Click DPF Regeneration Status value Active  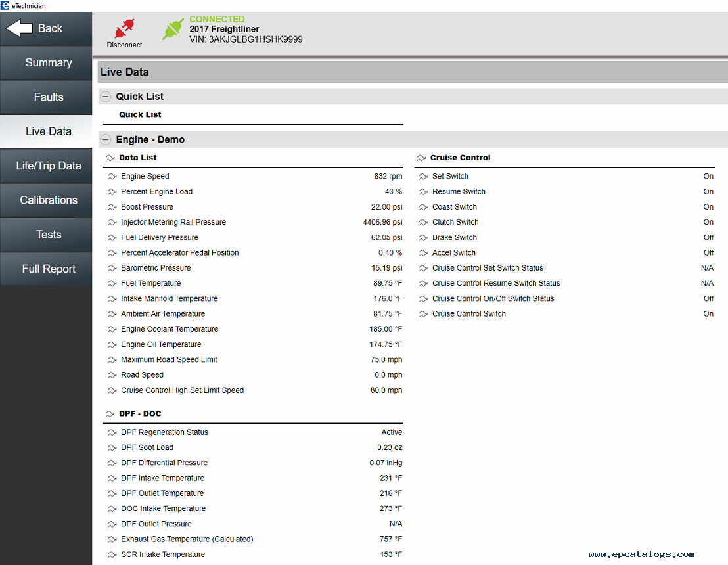(392, 432)
